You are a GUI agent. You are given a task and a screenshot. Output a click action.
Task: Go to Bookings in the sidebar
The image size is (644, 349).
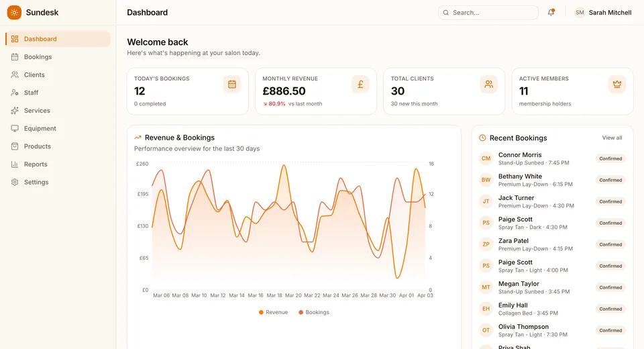pos(58,57)
